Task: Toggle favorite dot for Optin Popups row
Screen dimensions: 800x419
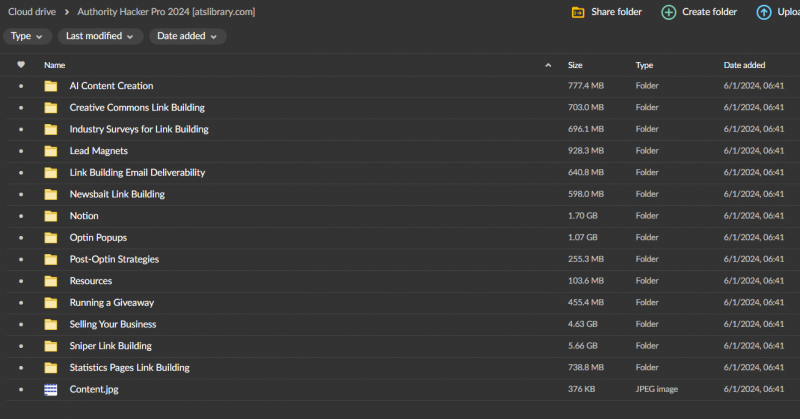Action: point(21,238)
